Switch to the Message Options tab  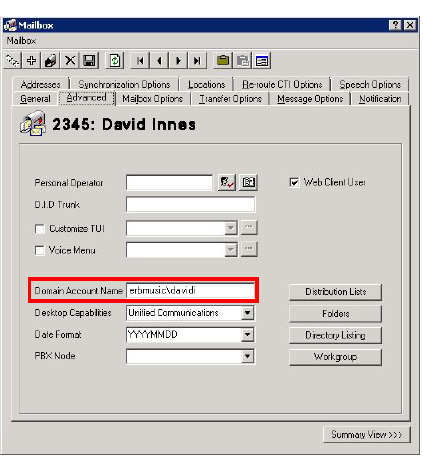coord(310,99)
